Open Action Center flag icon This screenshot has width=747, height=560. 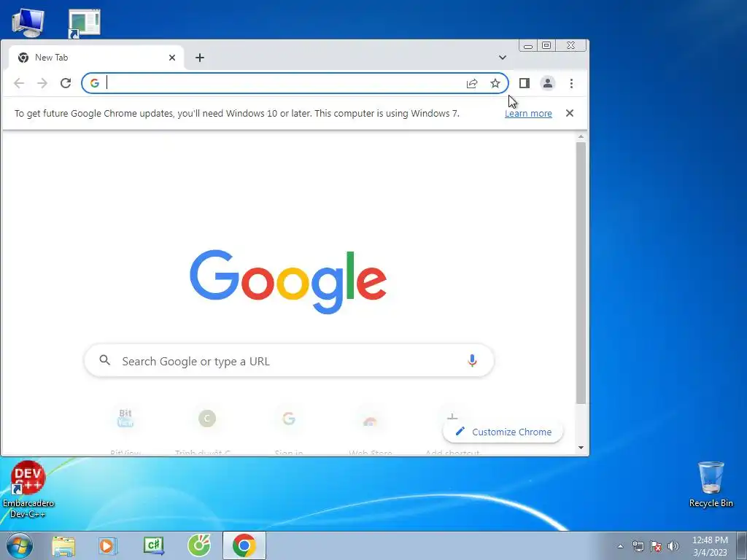pos(656,546)
